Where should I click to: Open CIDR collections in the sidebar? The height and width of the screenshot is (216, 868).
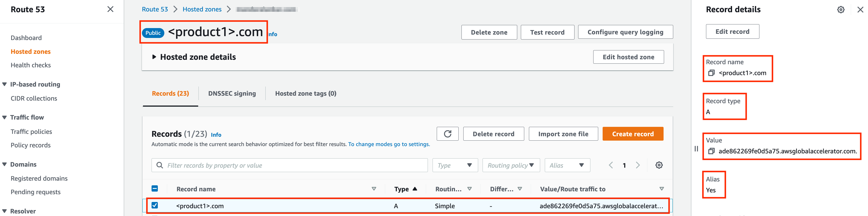[34, 98]
